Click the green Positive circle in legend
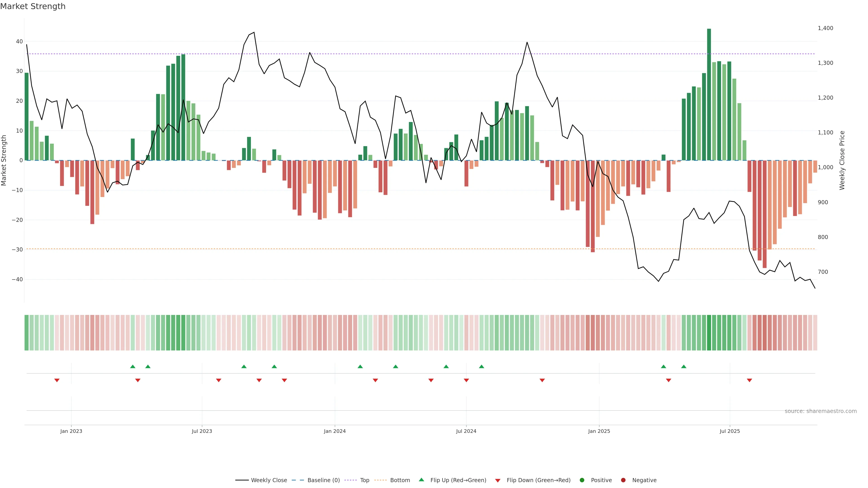The height and width of the screenshot is (488, 868). [582, 480]
